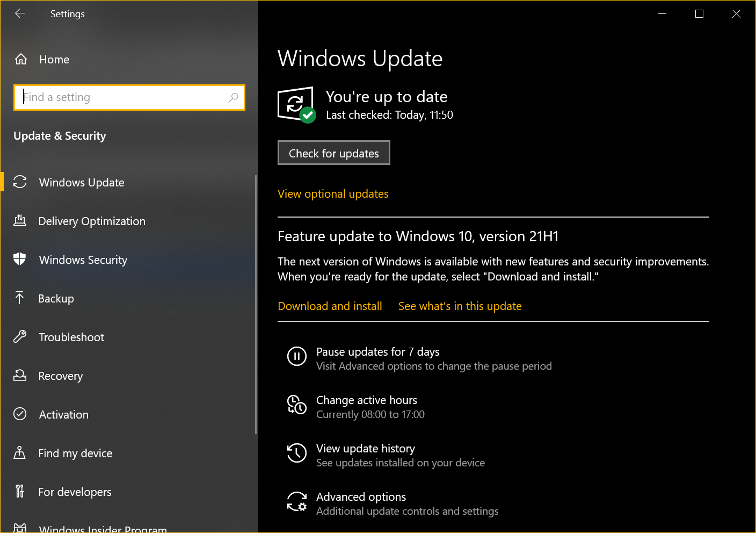Focus the Find a setting search field
This screenshot has width=756, height=533.
(129, 97)
